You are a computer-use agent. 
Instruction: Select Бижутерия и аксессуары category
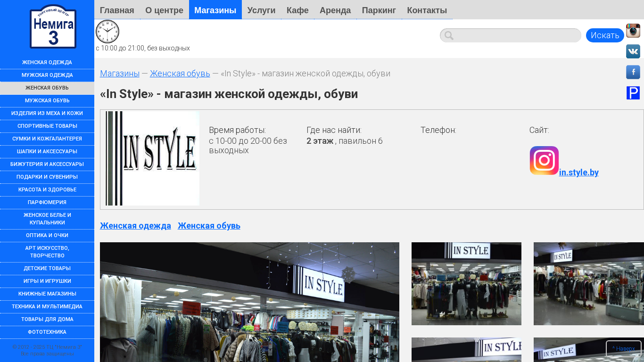click(47, 165)
